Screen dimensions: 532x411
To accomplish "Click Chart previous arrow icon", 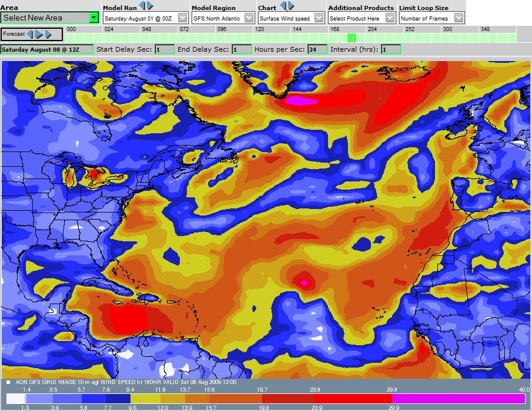I will 283,6.
